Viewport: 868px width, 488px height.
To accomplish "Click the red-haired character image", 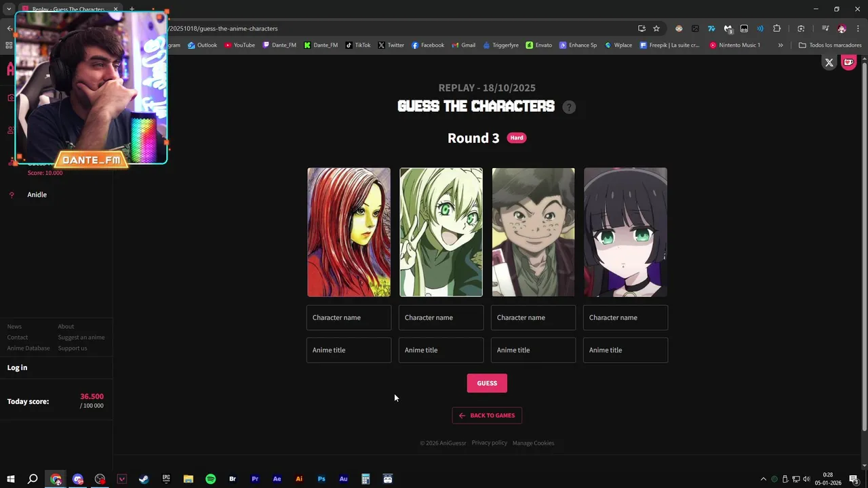I will tap(349, 232).
